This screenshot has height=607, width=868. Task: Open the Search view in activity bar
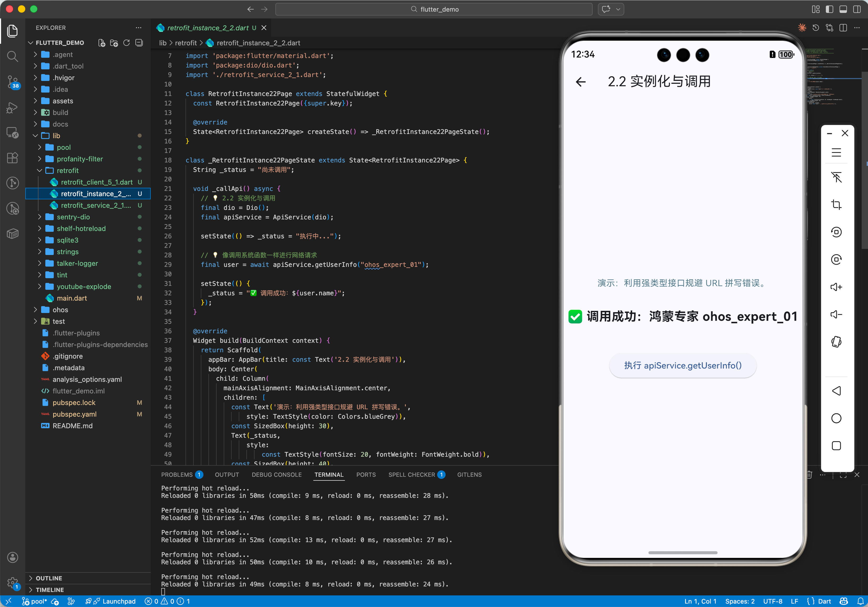pos(12,57)
